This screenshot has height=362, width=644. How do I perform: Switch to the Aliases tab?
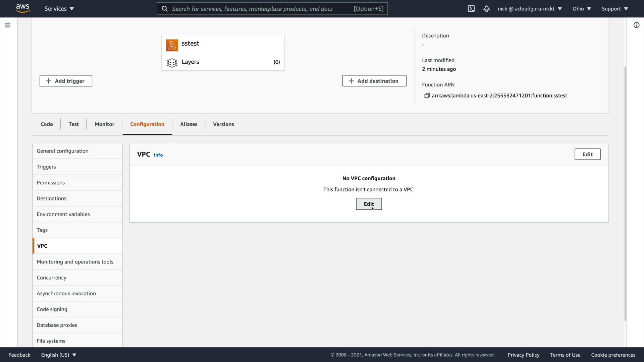coord(189,124)
